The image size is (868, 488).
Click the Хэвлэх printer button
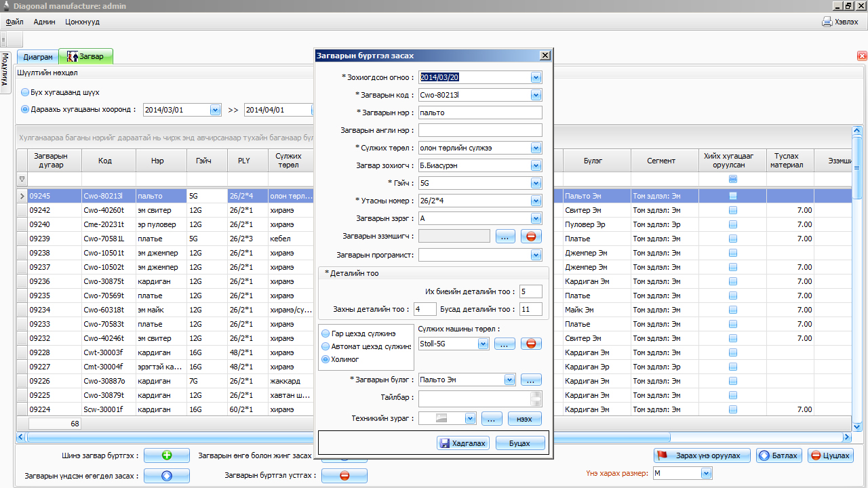click(x=840, y=22)
